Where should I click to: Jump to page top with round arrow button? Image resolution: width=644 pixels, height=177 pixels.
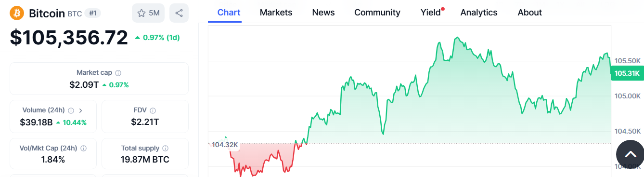pos(630,154)
